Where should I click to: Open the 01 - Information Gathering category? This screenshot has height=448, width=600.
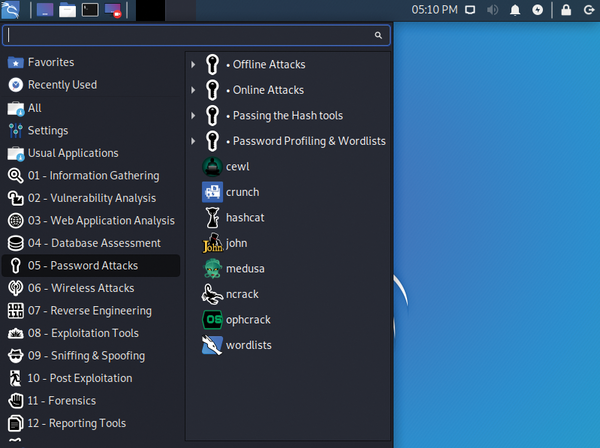pos(93,176)
